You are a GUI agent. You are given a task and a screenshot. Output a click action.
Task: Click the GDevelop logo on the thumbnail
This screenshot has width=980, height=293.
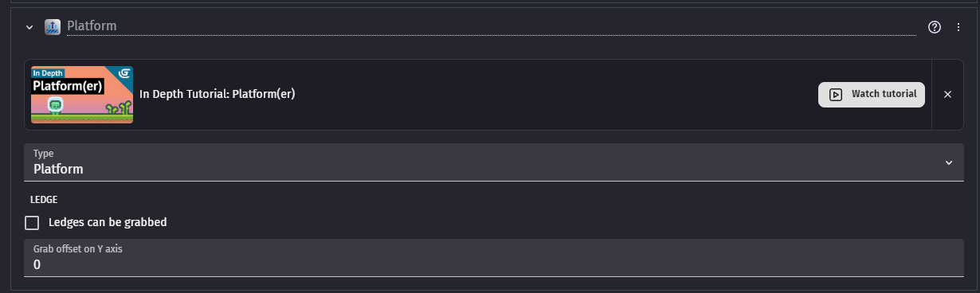[x=123, y=74]
